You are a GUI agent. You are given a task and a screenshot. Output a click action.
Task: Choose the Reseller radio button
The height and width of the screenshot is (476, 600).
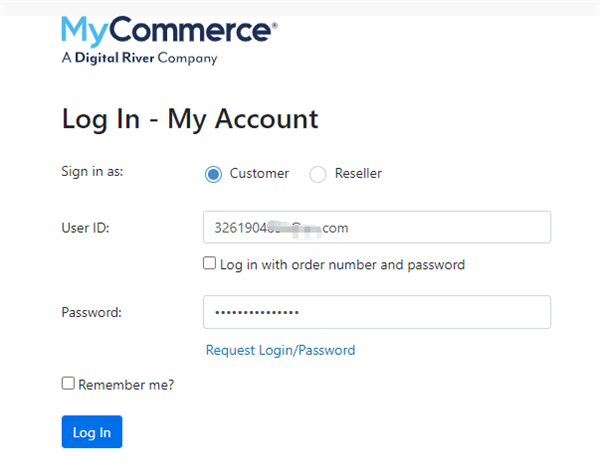pyautogui.click(x=318, y=174)
